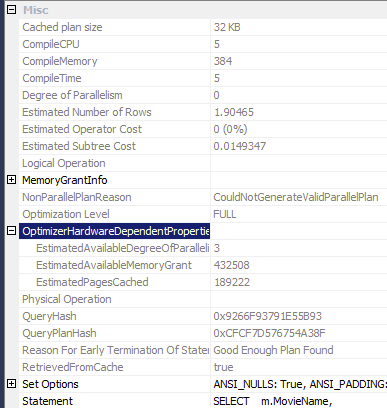The width and height of the screenshot is (387, 408).
Task: Select the highlighted OptimizerHardwareDependentProperties label
Action: pyautogui.click(x=114, y=231)
